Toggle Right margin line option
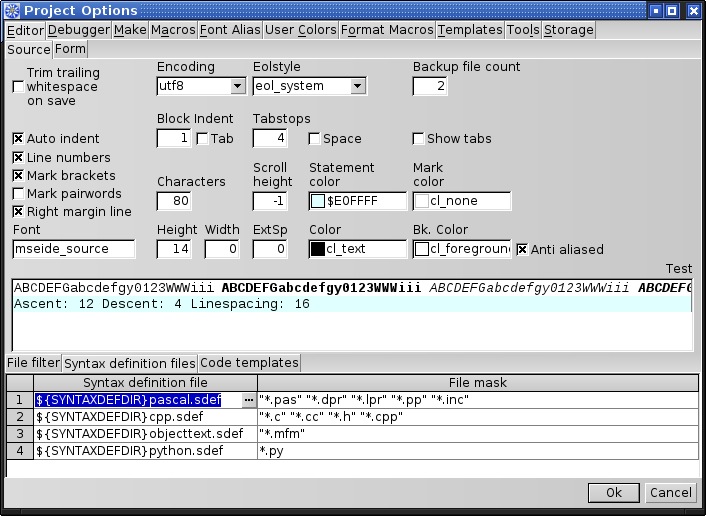The height and width of the screenshot is (516, 706). [x=18, y=212]
